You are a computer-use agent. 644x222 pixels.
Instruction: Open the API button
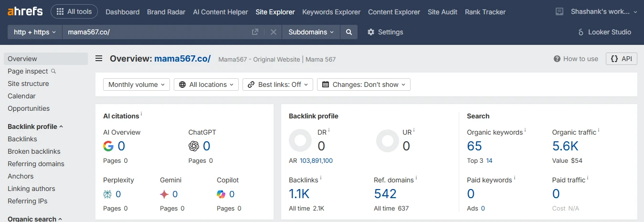[621, 59]
